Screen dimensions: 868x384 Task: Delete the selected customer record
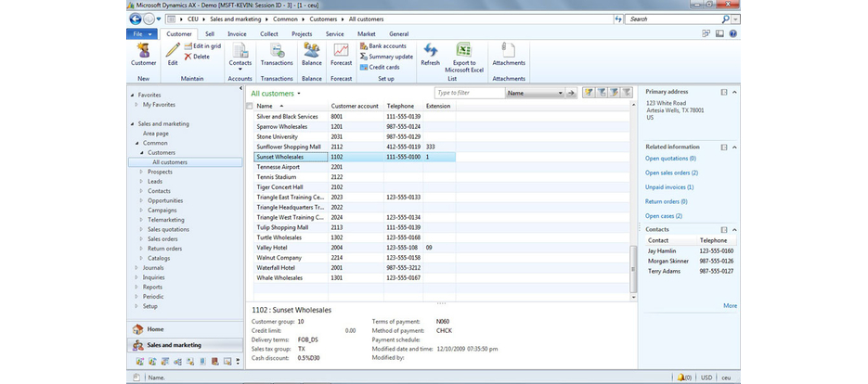[x=197, y=57]
